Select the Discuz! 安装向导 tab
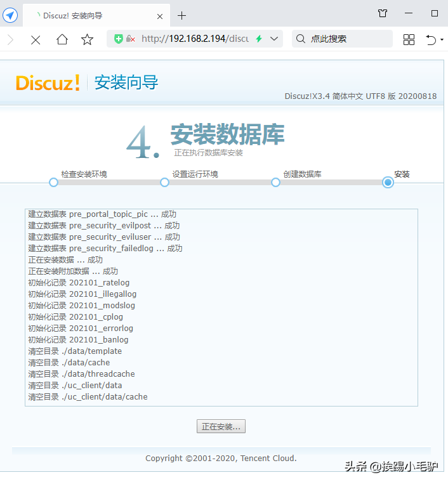The width and height of the screenshot is (448, 482). point(96,15)
